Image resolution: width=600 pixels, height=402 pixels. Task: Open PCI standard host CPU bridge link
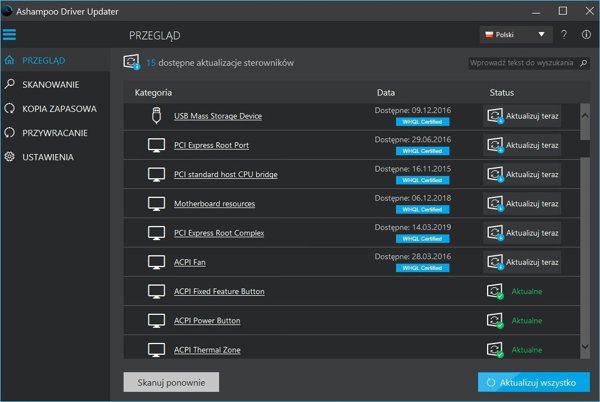tap(226, 174)
